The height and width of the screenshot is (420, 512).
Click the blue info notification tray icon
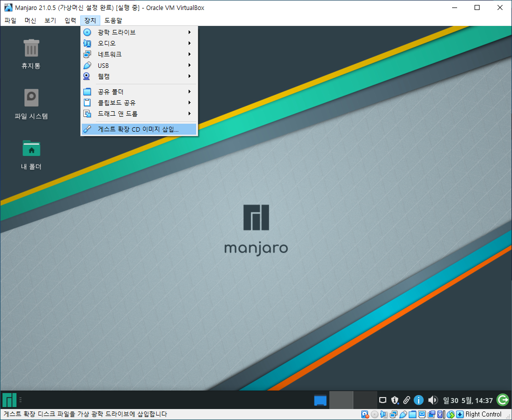418,400
